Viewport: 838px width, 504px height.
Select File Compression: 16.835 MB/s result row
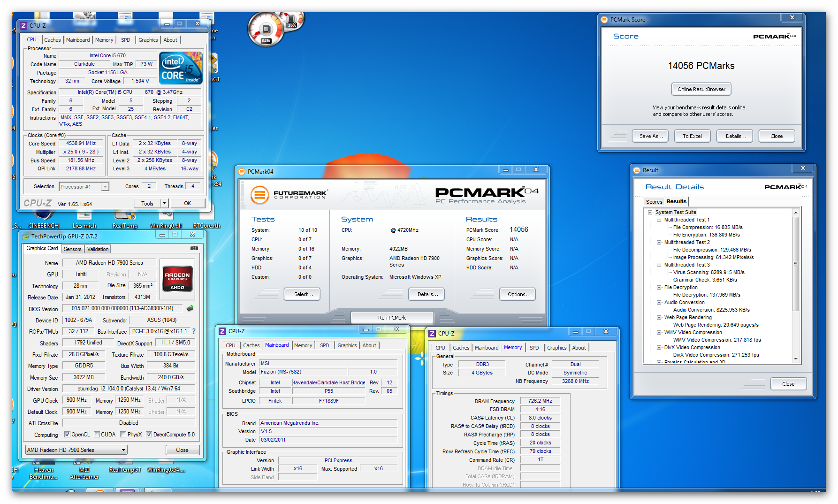(708, 227)
